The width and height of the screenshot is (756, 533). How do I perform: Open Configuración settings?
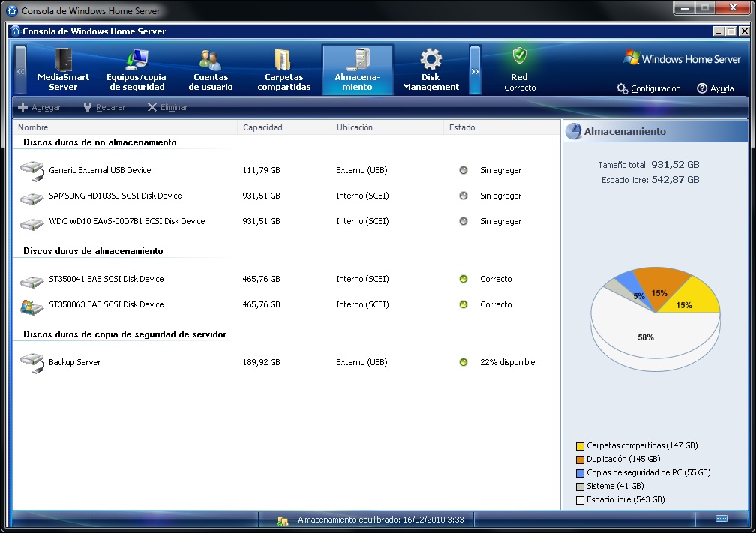pyautogui.click(x=649, y=88)
